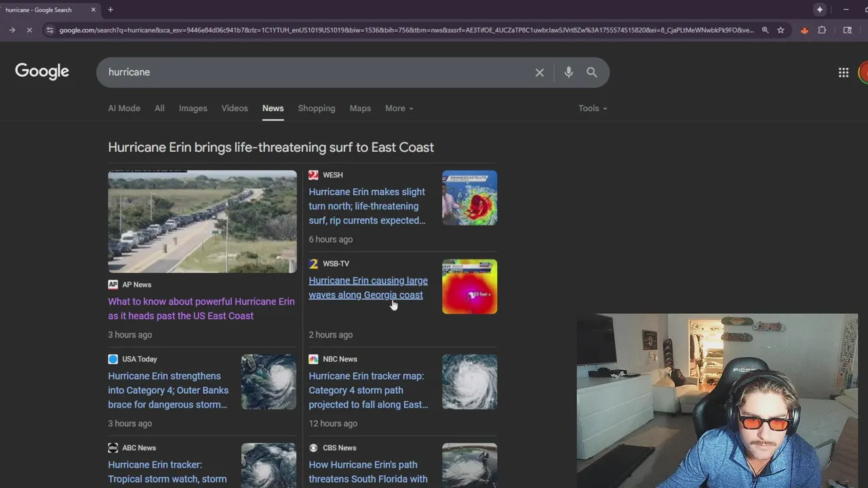The height and width of the screenshot is (488, 868).
Task: Click the ABC News hurricane thumbnail
Action: 269,466
